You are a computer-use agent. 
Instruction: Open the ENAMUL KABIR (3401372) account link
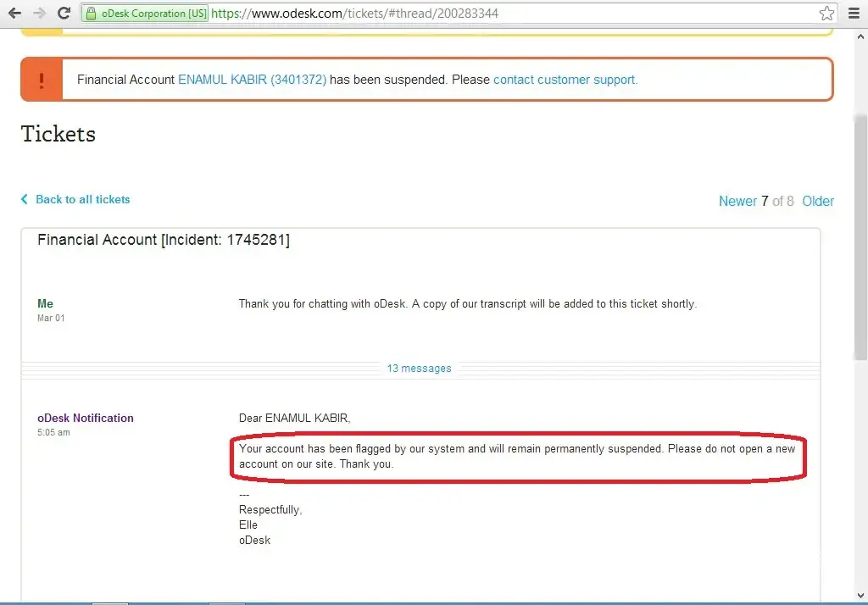coord(252,80)
